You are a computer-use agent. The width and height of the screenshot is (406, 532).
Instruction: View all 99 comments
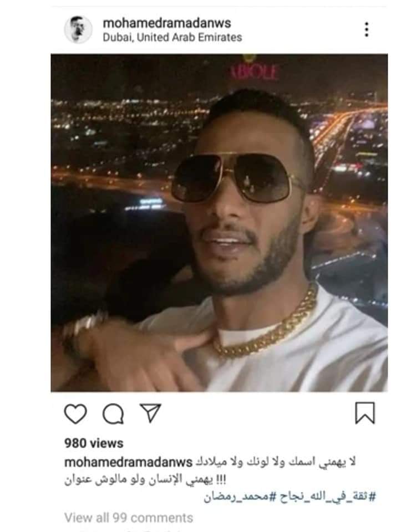click(129, 518)
